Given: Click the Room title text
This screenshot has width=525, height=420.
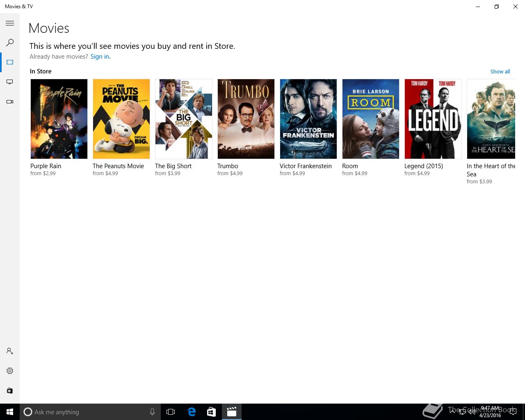Looking at the screenshot, I should coord(350,166).
